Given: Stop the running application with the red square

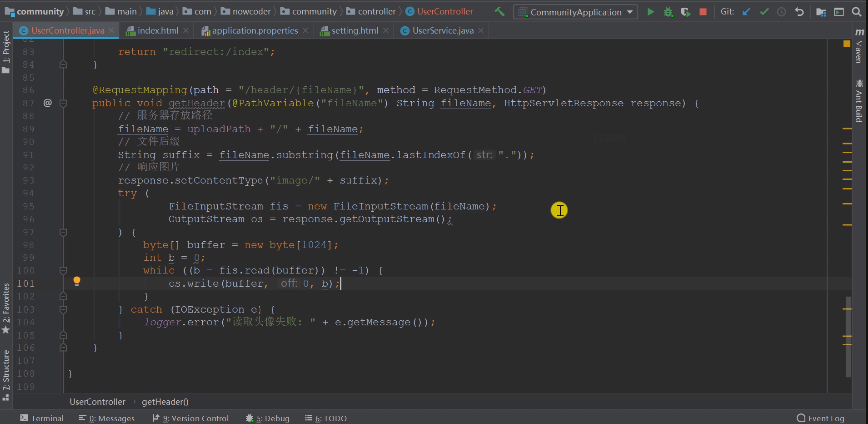Looking at the screenshot, I should pos(703,12).
